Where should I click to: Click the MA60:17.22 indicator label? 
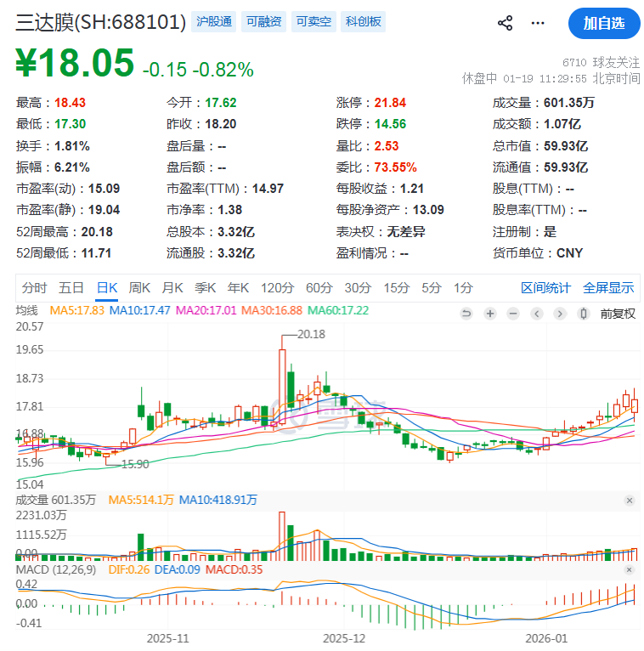pyautogui.click(x=338, y=310)
